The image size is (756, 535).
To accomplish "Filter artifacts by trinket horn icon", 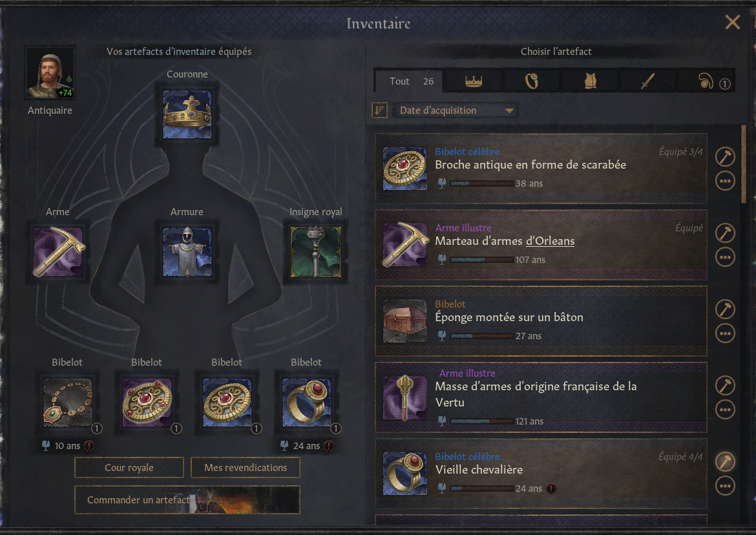I will (x=707, y=81).
